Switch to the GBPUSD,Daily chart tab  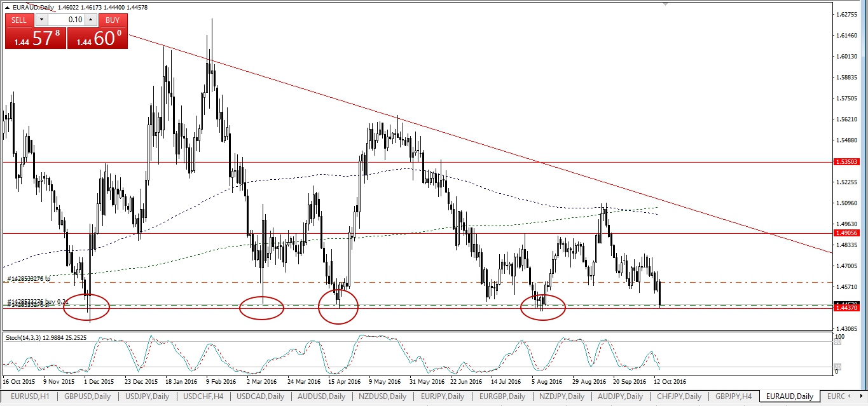88,396
